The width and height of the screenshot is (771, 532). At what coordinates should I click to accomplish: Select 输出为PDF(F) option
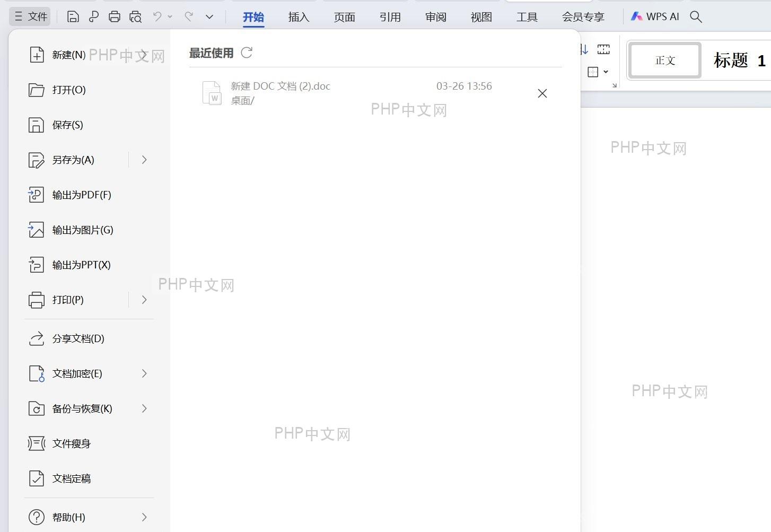pyautogui.click(x=89, y=195)
